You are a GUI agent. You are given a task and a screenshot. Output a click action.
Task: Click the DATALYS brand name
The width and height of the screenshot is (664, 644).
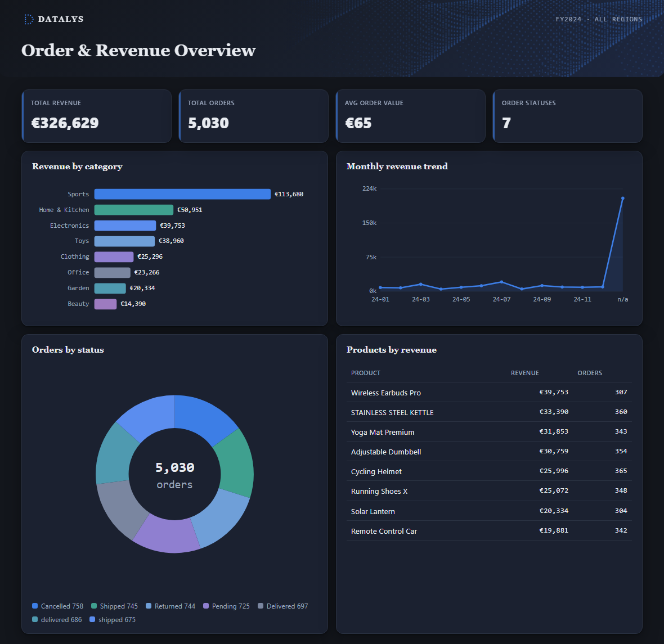[61, 19]
